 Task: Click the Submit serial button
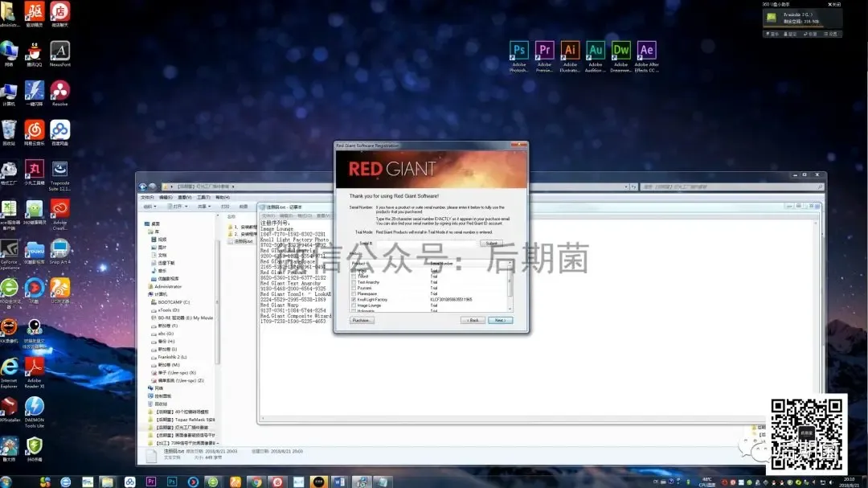pos(492,243)
